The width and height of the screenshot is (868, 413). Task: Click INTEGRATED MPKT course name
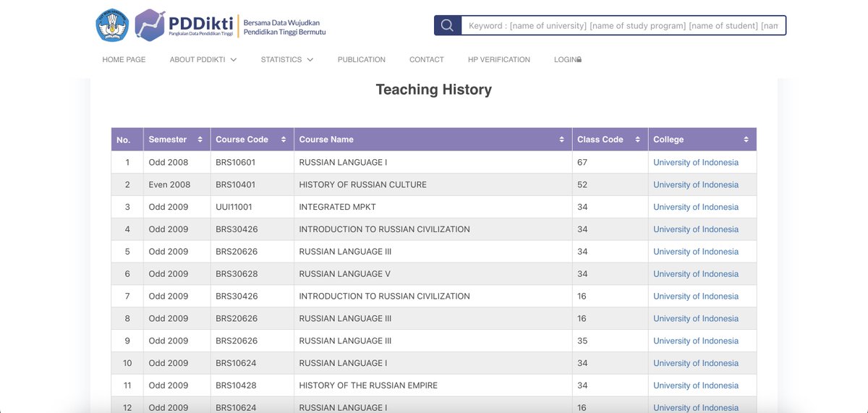(337, 207)
